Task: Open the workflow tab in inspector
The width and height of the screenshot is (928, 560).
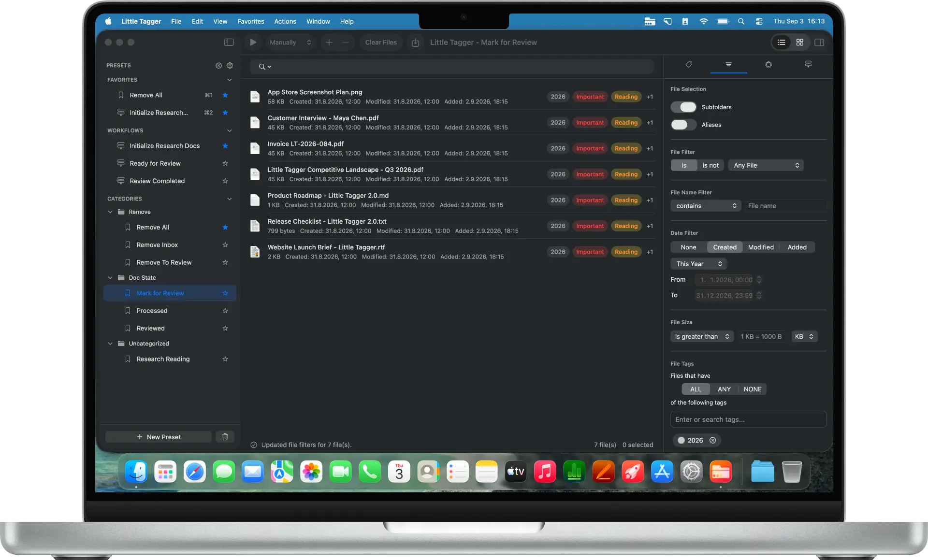Action: point(808,64)
